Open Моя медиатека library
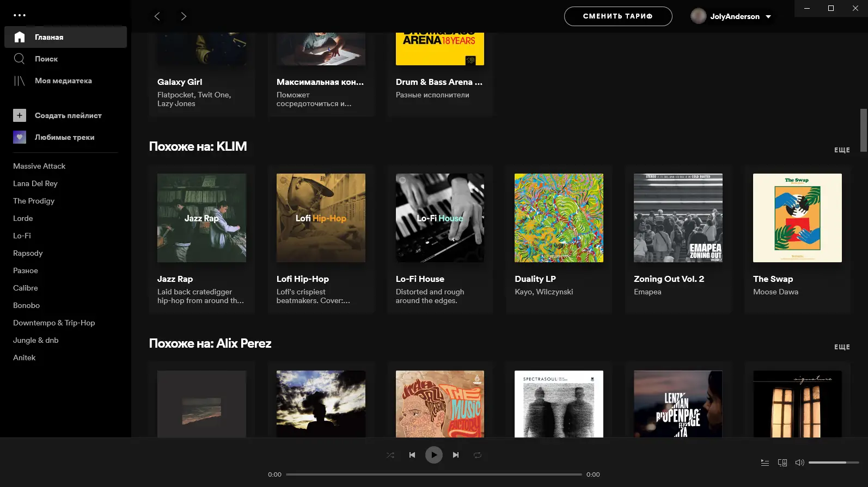868x487 pixels. click(x=63, y=81)
